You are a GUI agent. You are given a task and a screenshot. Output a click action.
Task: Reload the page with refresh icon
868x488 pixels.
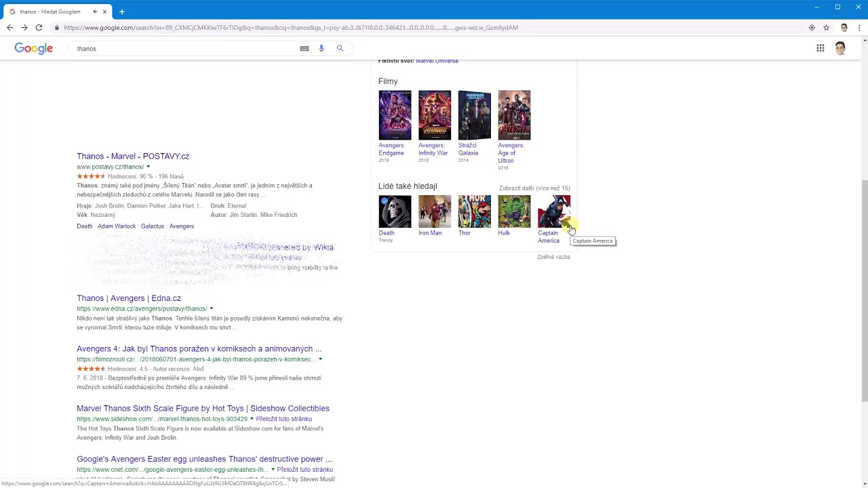coord(39,28)
